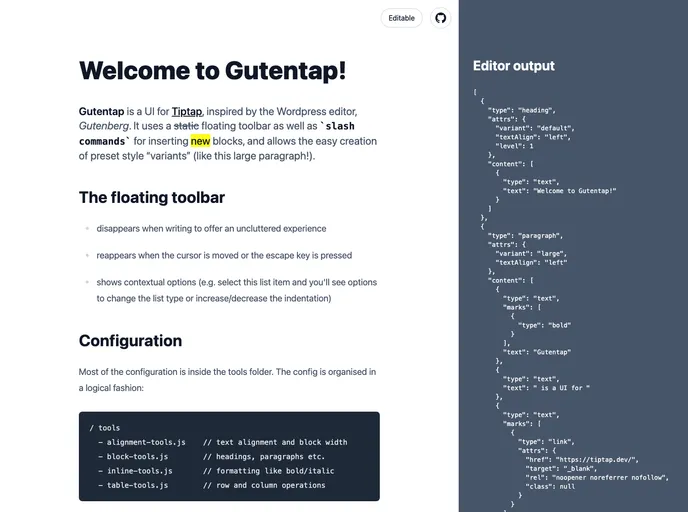
Task: Click the block-tools.js line
Action: click(211, 457)
